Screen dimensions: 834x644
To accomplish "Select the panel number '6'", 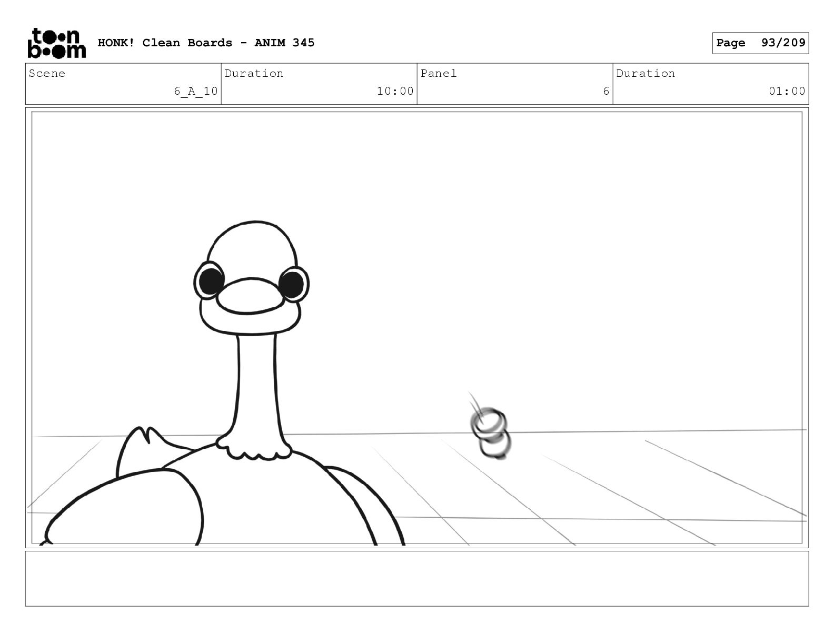I will [x=606, y=91].
